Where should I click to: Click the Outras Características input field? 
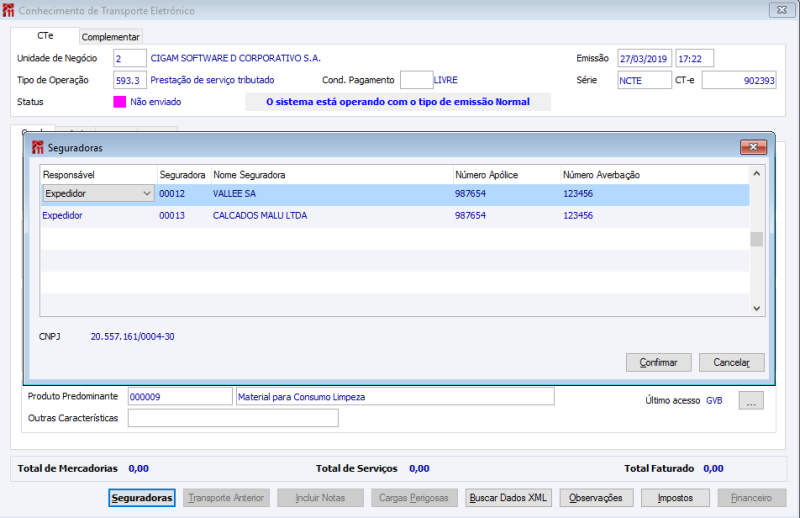[233, 418]
